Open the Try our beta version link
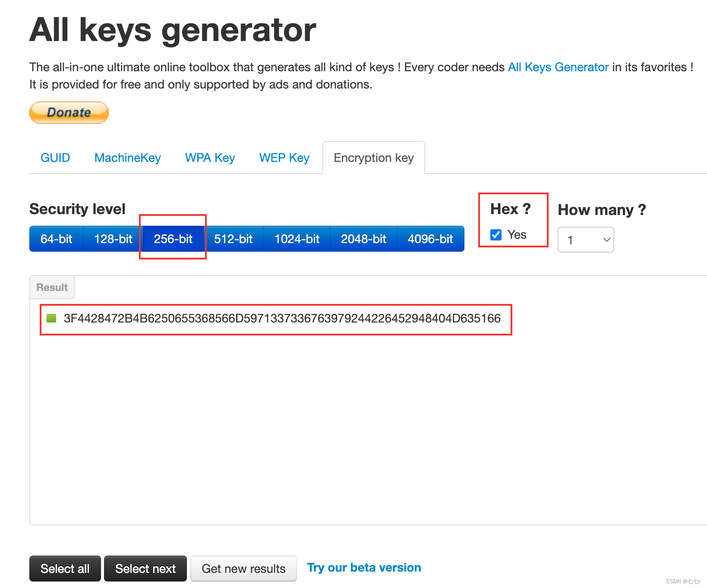The width and height of the screenshot is (707, 588). click(364, 568)
